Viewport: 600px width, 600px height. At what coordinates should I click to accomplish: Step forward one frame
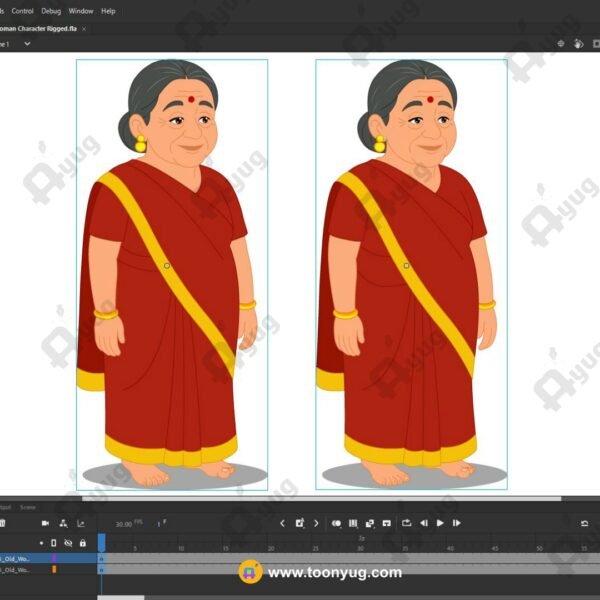tap(457, 523)
